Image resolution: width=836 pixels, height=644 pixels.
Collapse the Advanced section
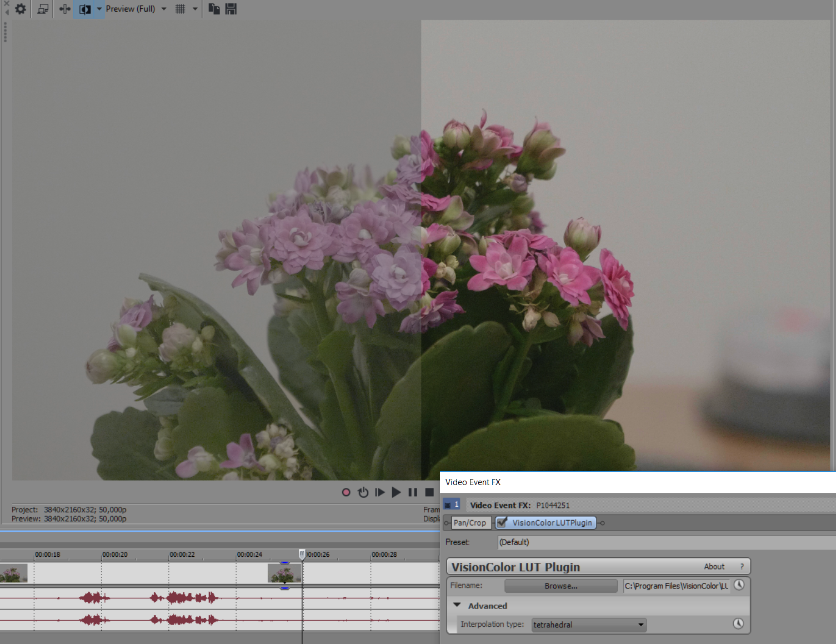pyautogui.click(x=457, y=605)
